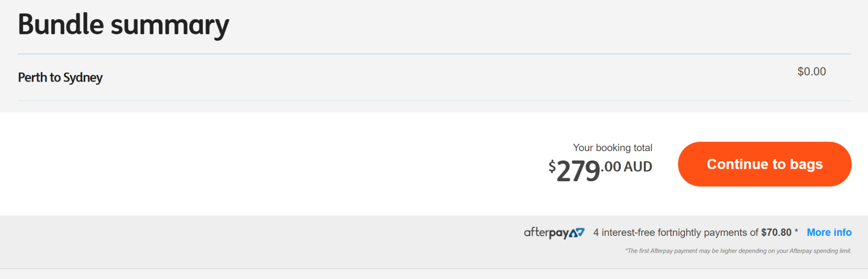The image size is (868, 279).
Task: Proceed to bags selection
Action: click(764, 164)
